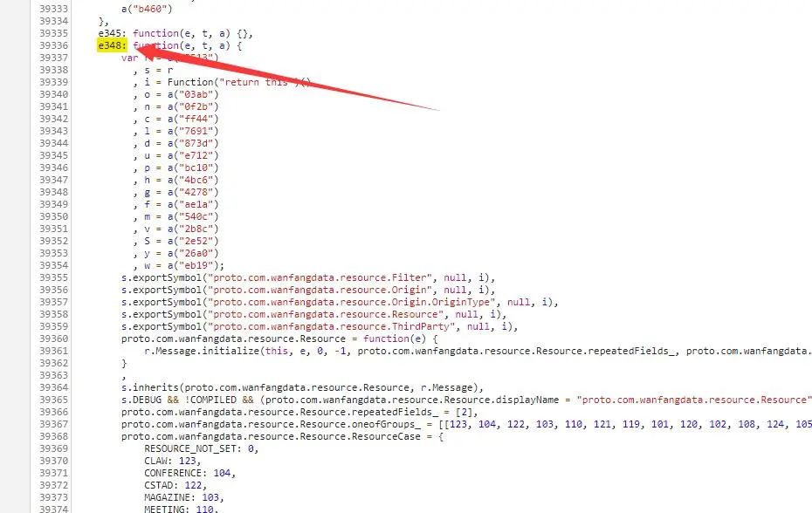The image size is (812, 513).
Task: Click the highlighted e348 key
Action: pos(112,45)
